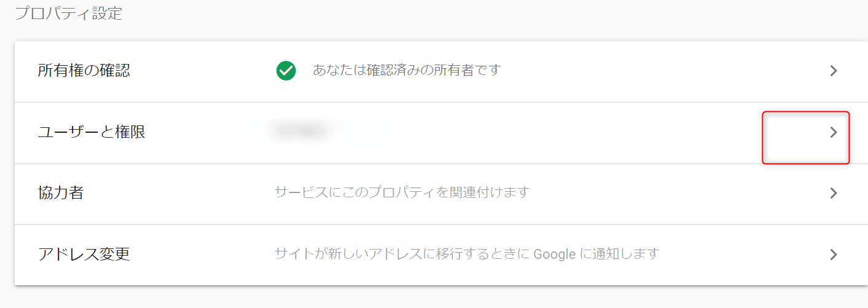Click the blurred value beside ユーザーと権限

[x=300, y=130]
